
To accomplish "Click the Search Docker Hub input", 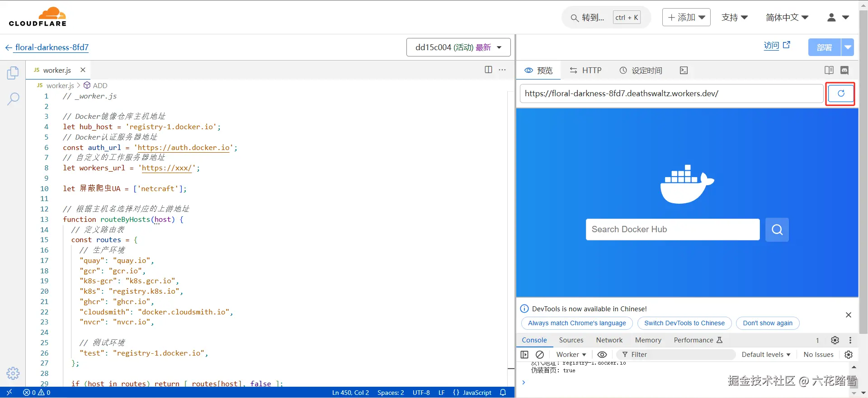I will tap(673, 229).
